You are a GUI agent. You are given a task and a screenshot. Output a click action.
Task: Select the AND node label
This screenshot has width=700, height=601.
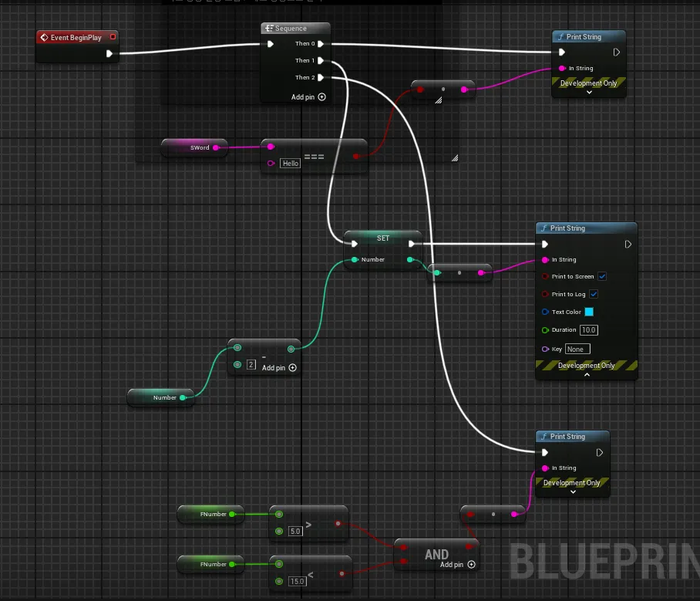click(x=436, y=555)
